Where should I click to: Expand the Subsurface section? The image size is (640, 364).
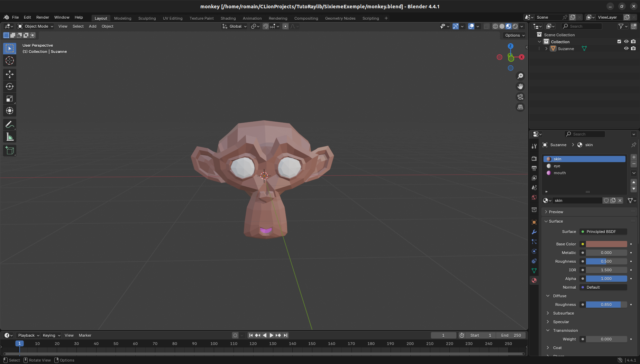point(564,313)
